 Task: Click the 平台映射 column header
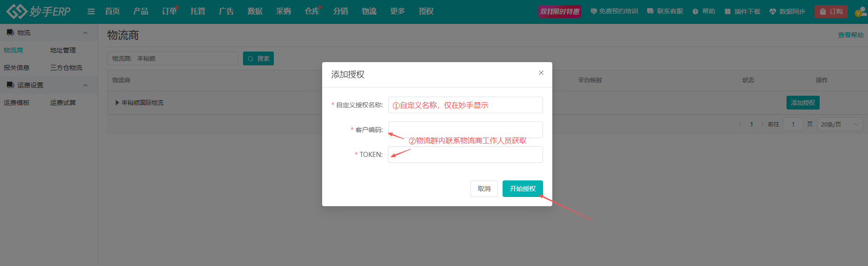pos(590,80)
